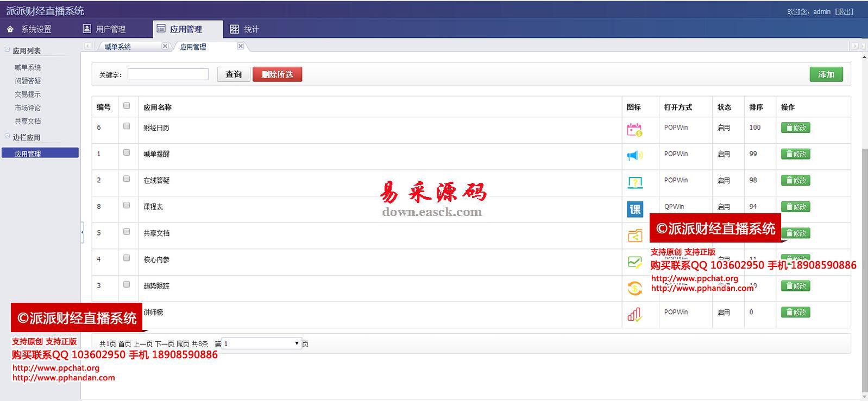Screen dimensions: 868x401
Task: Click the 课程表 blue icon
Action: (x=634, y=209)
